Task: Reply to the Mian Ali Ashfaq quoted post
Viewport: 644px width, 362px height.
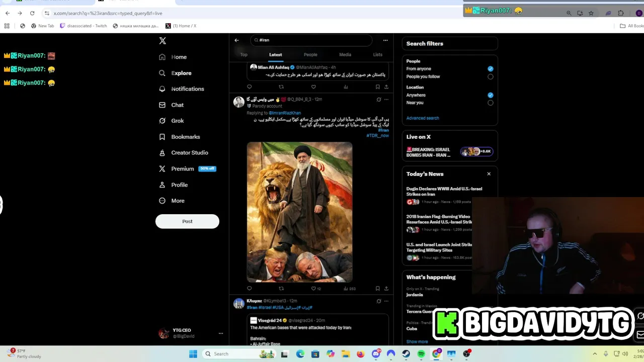Action: click(249, 87)
